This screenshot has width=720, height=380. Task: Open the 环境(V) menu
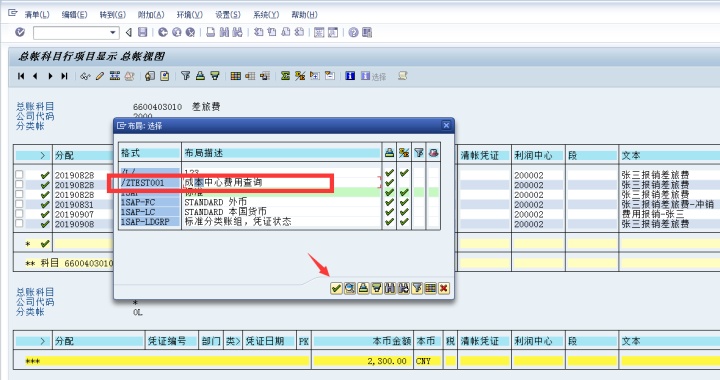pyautogui.click(x=190, y=15)
